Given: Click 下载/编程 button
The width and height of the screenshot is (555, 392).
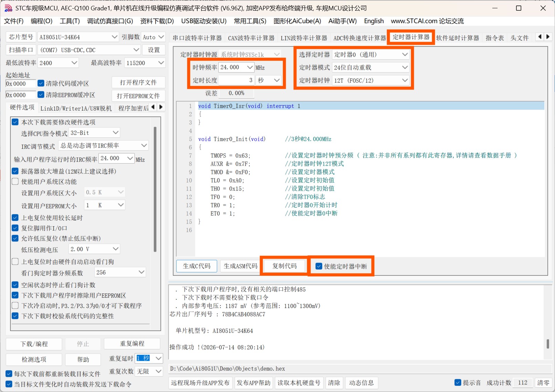Looking at the screenshot, I should (34, 344).
